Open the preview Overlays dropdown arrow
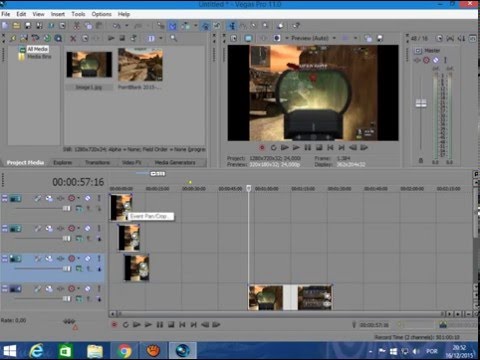 click(355, 38)
